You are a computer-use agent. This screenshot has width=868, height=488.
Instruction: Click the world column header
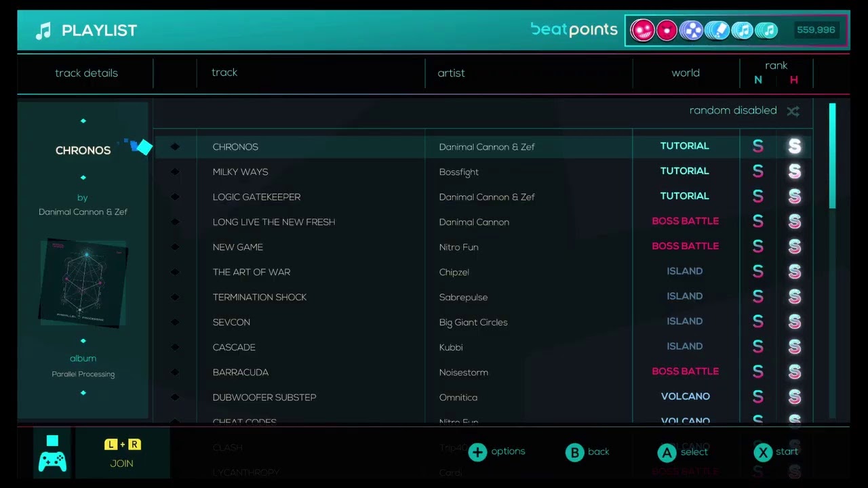pos(686,73)
